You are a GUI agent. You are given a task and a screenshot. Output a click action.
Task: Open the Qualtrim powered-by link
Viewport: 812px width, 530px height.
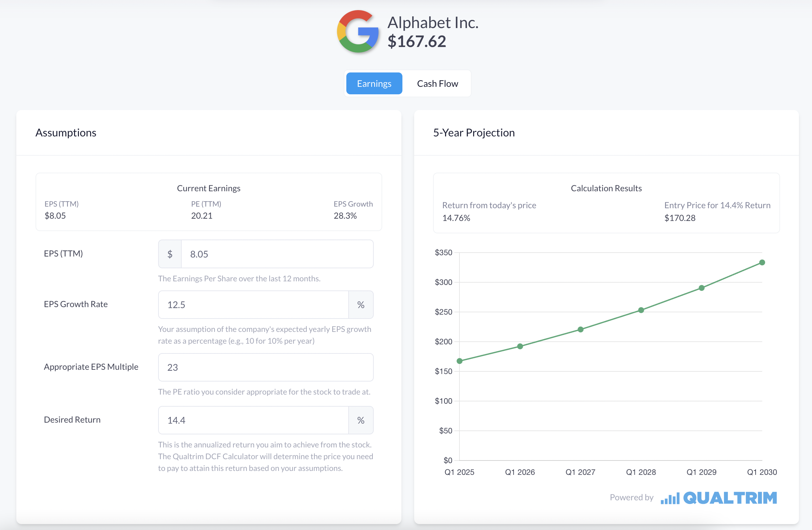(730, 498)
